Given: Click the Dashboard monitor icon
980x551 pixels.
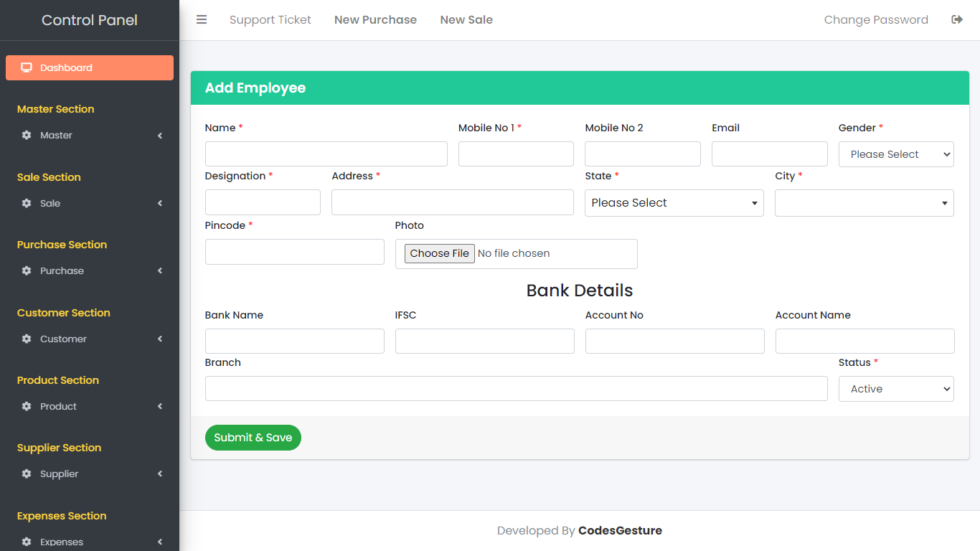Looking at the screenshot, I should click(x=27, y=67).
